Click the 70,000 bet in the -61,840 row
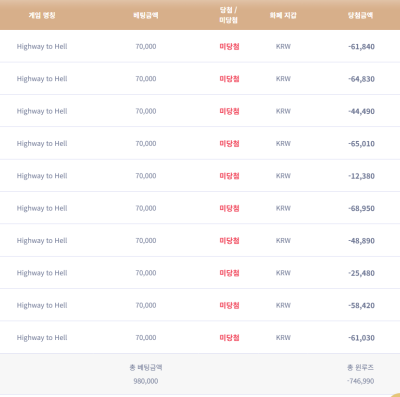The height and width of the screenshot is (397, 400). [146, 46]
